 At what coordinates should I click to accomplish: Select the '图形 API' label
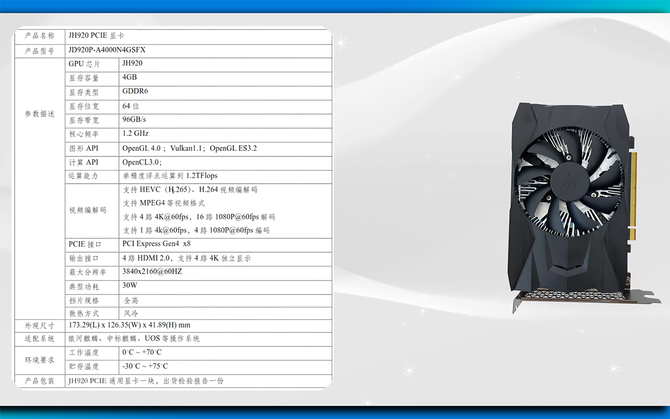84,148
